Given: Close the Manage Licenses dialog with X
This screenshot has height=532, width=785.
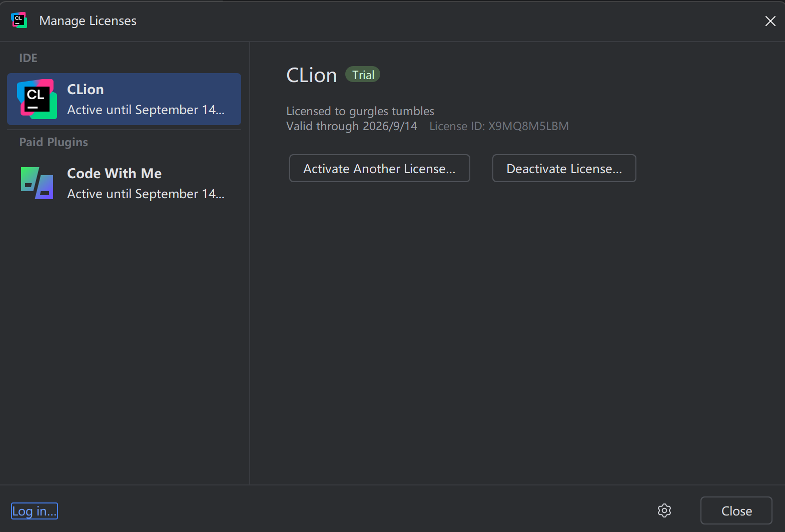Looking at the screenshot, I should pyautogui.click(x=770, y=21).
